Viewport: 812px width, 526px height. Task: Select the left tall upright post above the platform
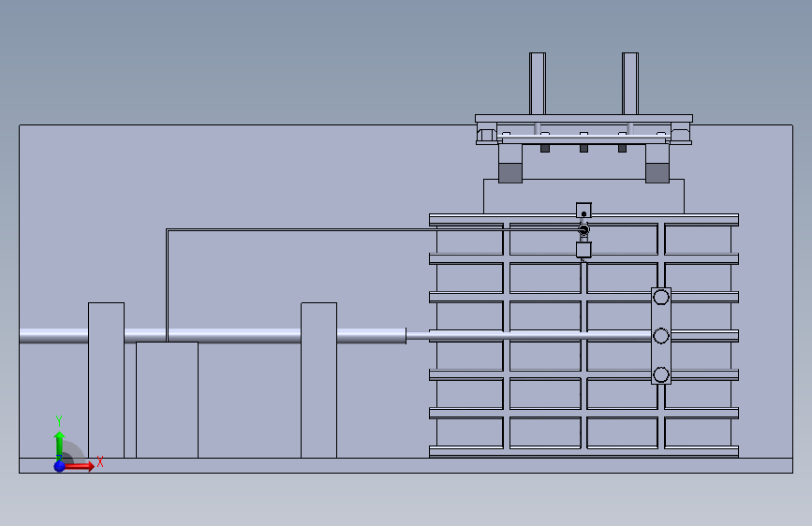point(538,84)
